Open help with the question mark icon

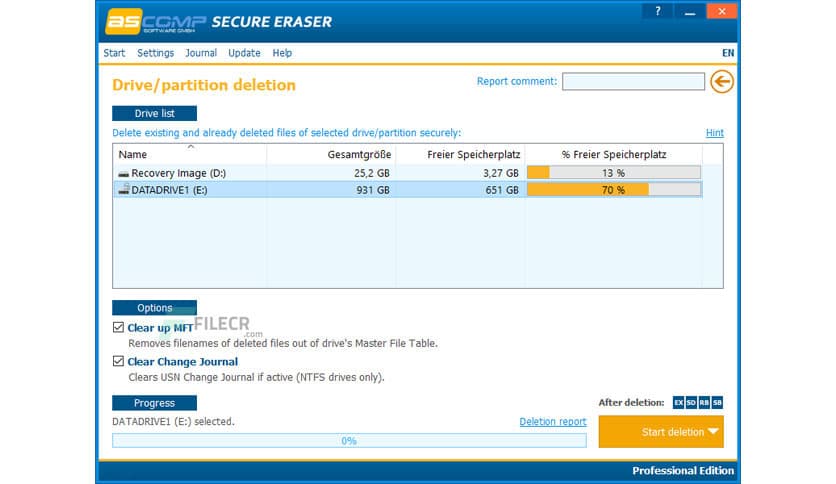657,11
